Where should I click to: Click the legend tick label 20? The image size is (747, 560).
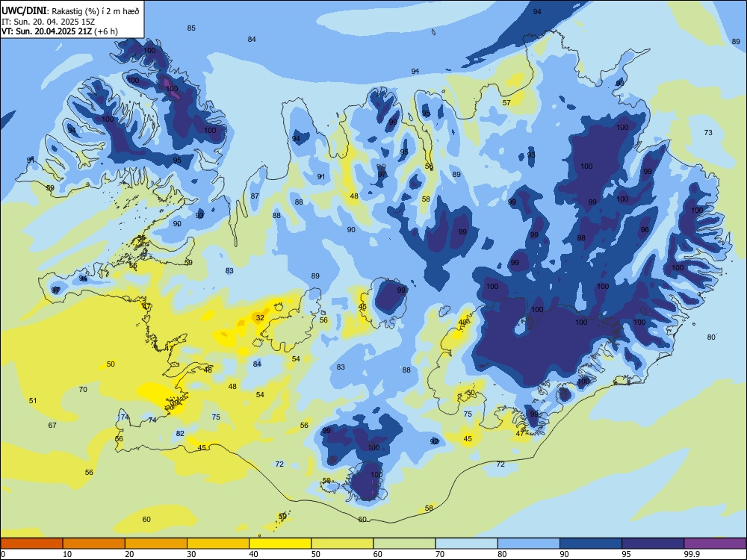tap(129, 554)
